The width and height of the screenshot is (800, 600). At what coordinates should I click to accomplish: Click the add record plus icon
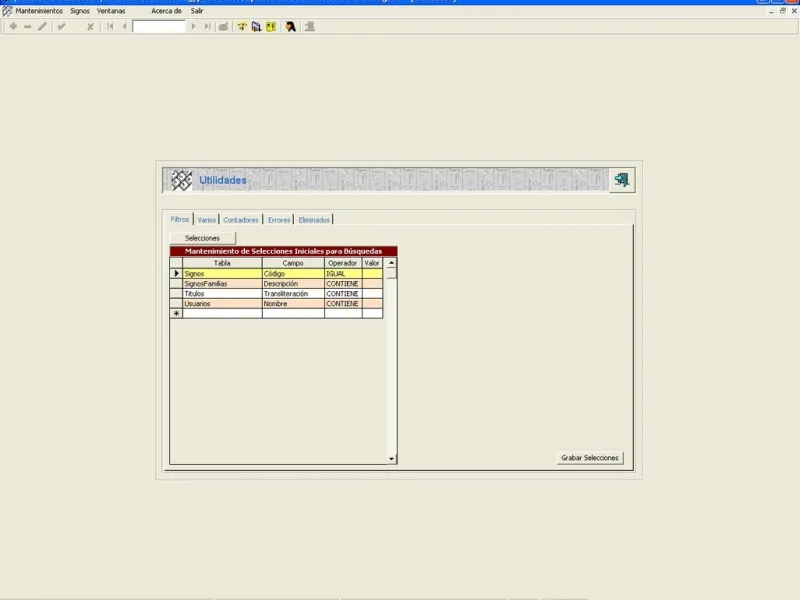click(13, 27)
